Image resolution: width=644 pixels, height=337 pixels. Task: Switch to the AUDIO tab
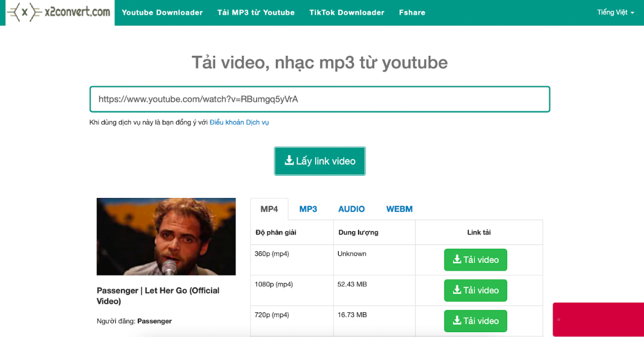pyautogui.click(x=352, y=209)
